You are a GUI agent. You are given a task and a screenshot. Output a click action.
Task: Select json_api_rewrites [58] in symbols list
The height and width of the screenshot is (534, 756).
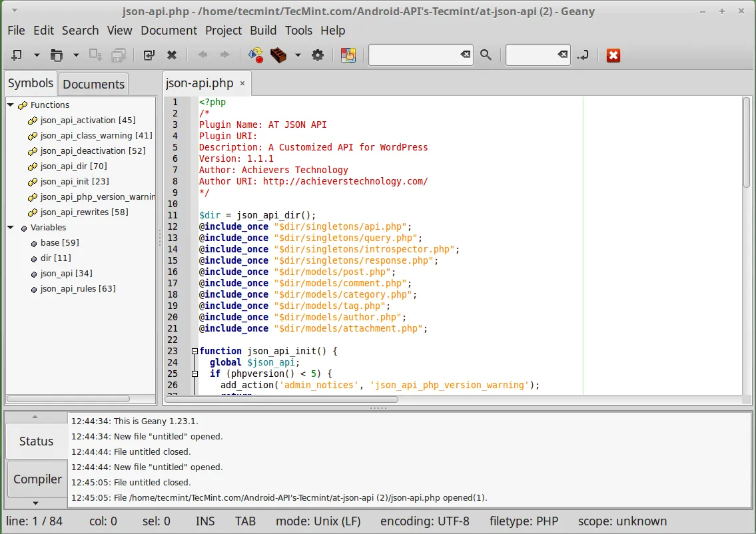(x=84, y=212)
